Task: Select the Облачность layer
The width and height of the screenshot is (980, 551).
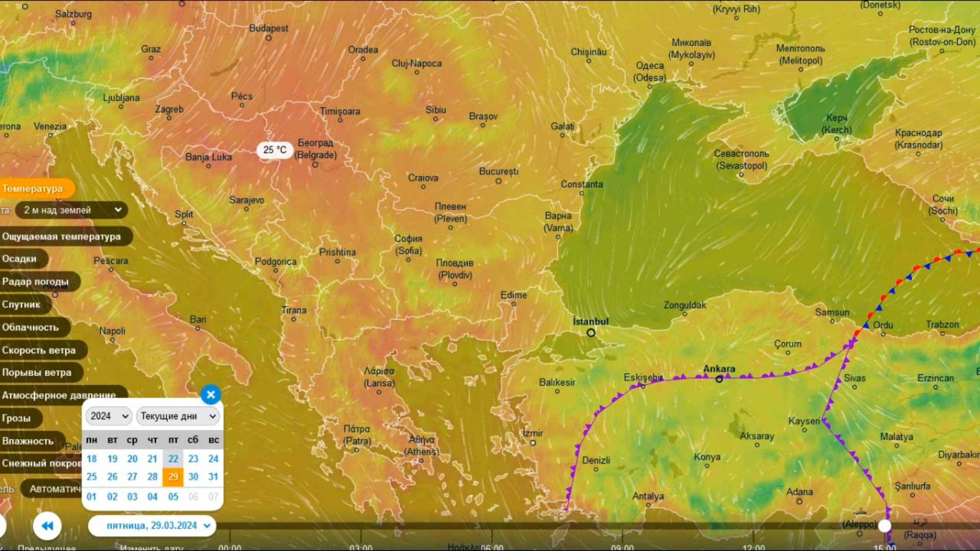Action: [x=31, y=328]
